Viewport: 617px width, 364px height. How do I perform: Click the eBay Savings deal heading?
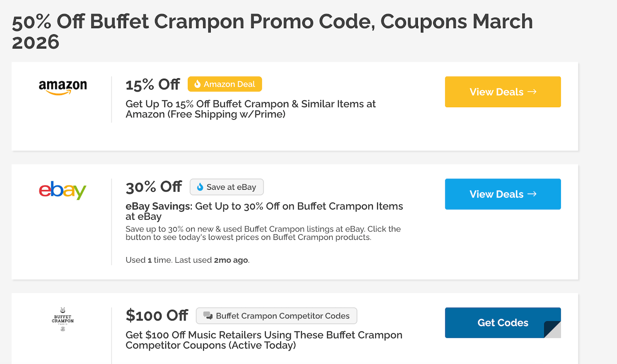click(x=264, y=211)
